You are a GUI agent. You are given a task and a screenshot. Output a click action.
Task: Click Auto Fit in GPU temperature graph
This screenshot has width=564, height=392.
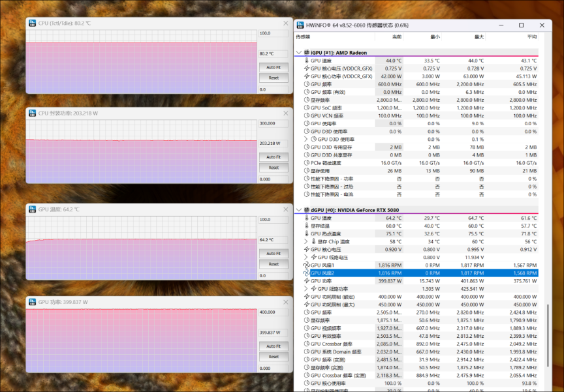(x=274, y=253)
